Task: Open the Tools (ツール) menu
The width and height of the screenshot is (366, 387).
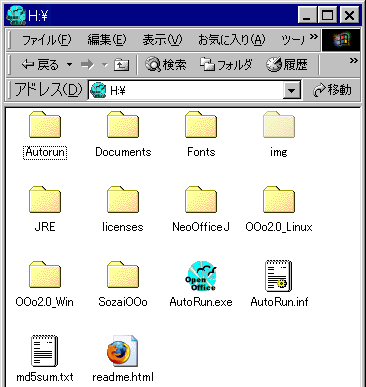Action: coord(293,40)
